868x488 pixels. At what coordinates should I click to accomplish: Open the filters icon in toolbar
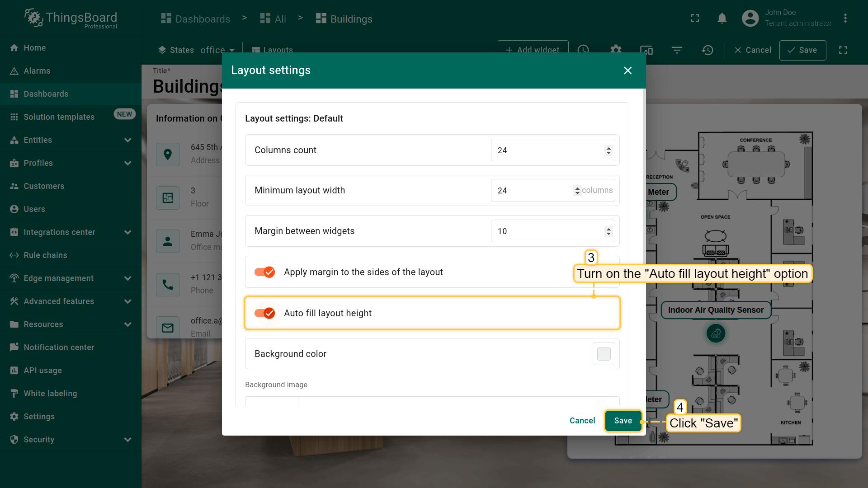coord(677,50)
